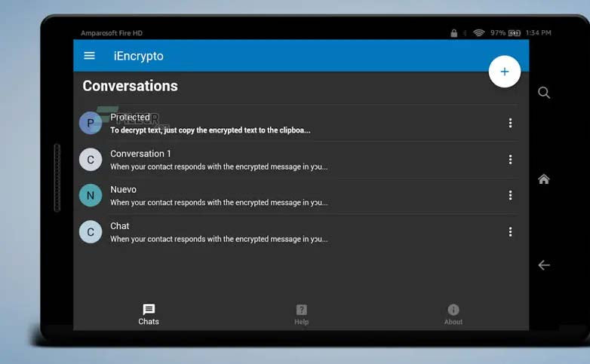Image resolution: width=590 pixels, height=364 pixels.
Task: Click the iEncrypto app title
Action: (x=139, y=56)
